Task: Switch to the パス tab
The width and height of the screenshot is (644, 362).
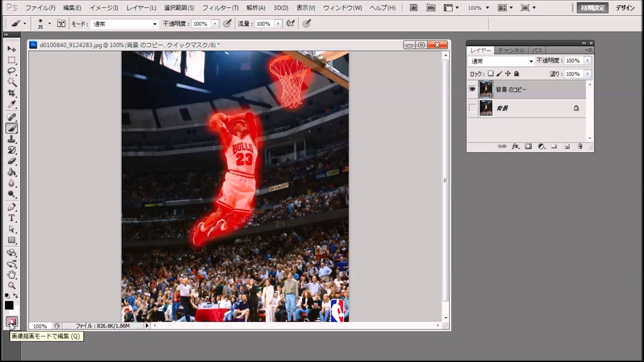Action: [537, 50]
